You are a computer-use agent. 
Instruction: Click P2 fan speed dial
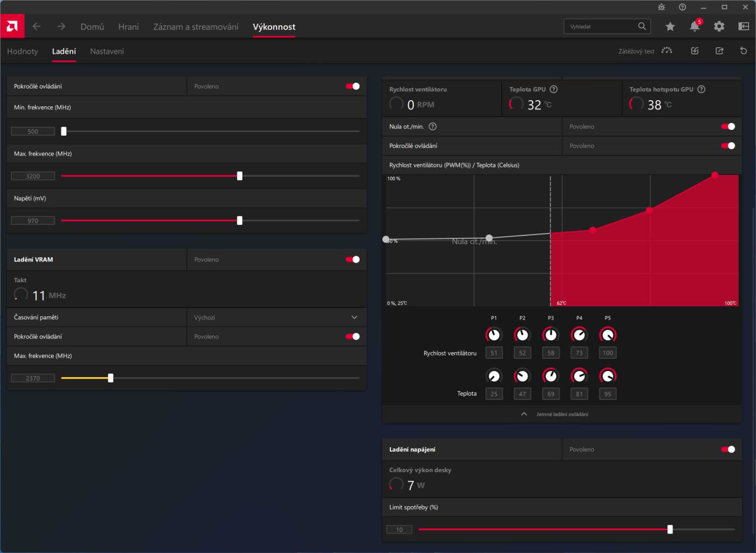[522, 335]
